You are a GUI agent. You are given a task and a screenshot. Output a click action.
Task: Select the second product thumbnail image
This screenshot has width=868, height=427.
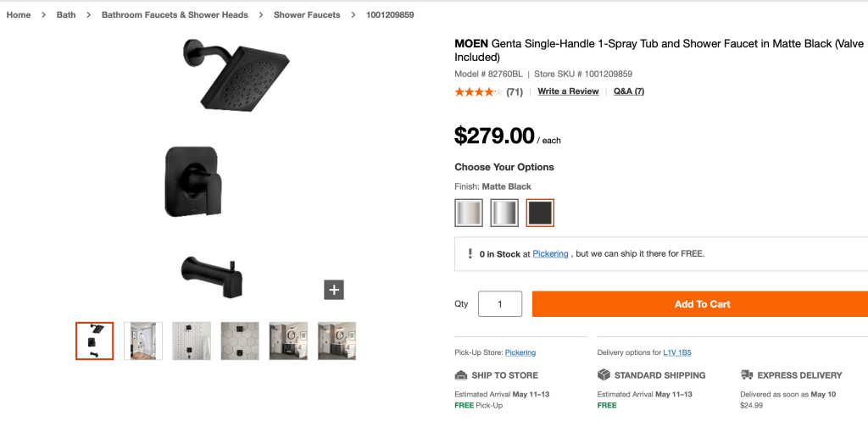143,341
